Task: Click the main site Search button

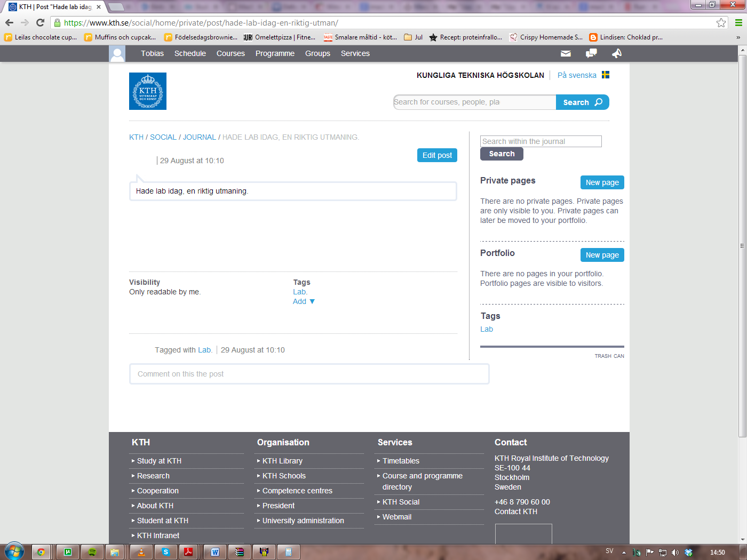Action: click(x=582, y=102)
